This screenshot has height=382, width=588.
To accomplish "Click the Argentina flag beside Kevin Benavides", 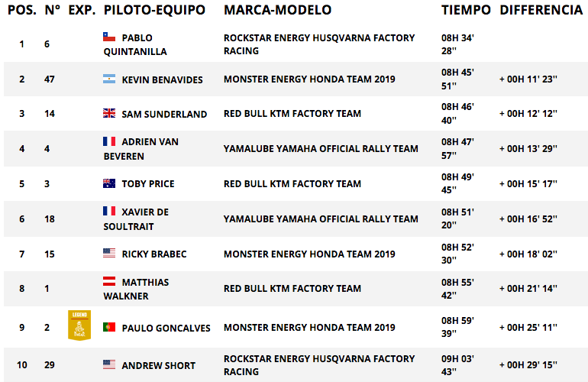I will click(x=109, y=79).
